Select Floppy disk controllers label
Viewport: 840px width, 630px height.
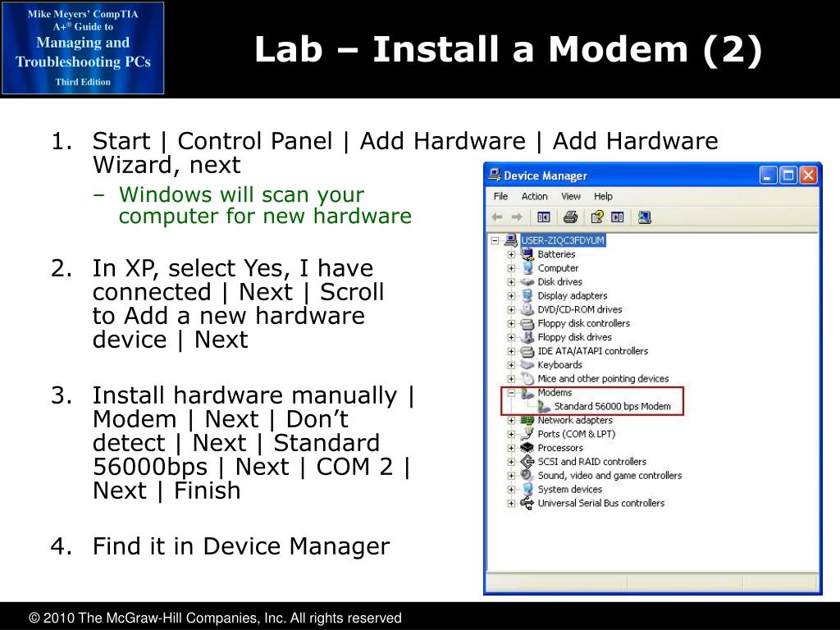[x=583, y=323]
